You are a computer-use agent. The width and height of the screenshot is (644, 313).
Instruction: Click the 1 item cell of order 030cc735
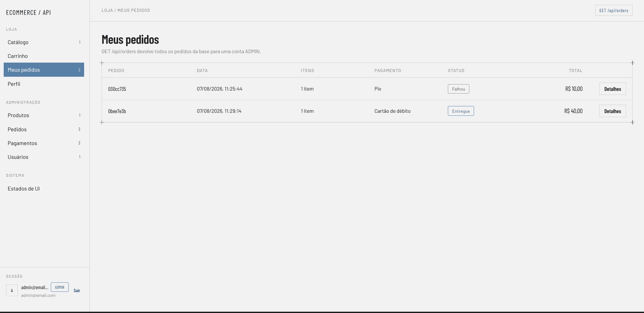coord(307,89)
